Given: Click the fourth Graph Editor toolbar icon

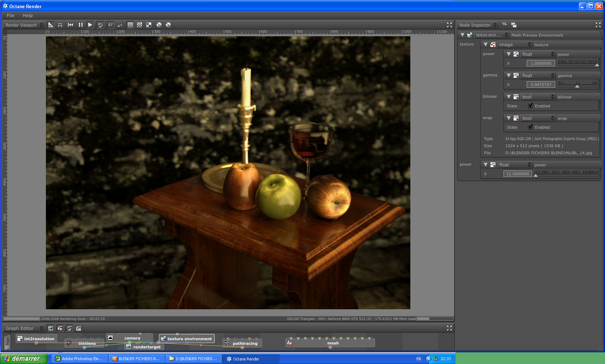Looking at the screenshot, I should (79, 328).
